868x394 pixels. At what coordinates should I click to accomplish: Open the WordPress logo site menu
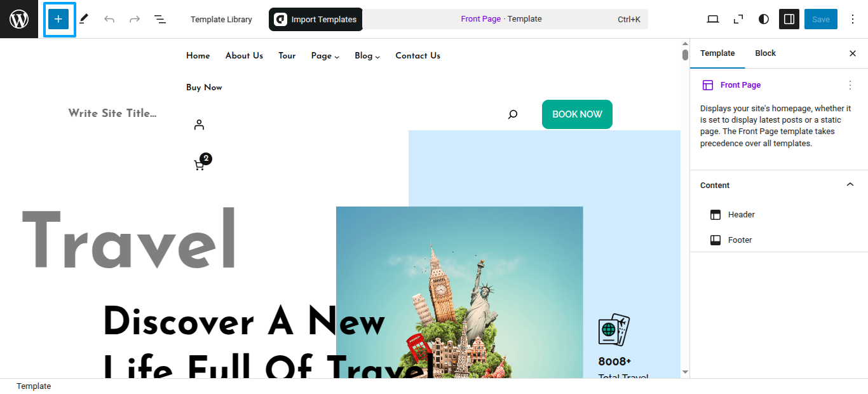coord(19,19)
